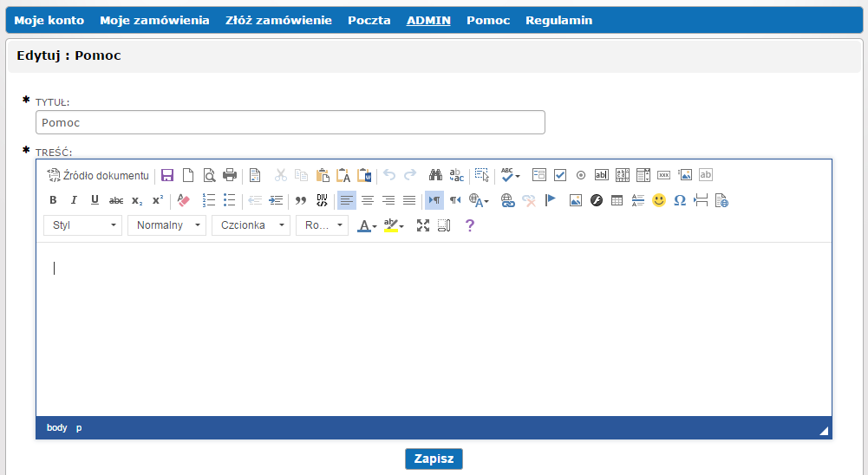This screenshot has width=868, height=475.
Task: Insert special character with the Omega icon
Action: pyautogui.click(x=680, y=200)
